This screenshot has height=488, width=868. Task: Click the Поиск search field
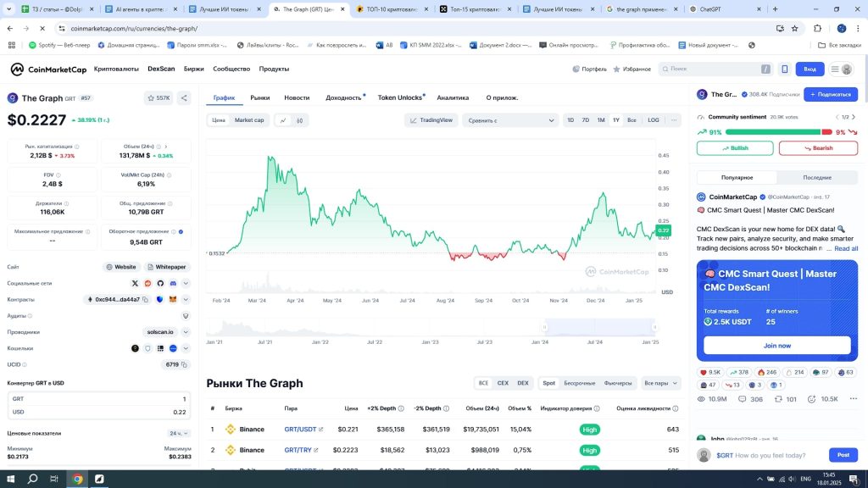(x=716, y=69)
